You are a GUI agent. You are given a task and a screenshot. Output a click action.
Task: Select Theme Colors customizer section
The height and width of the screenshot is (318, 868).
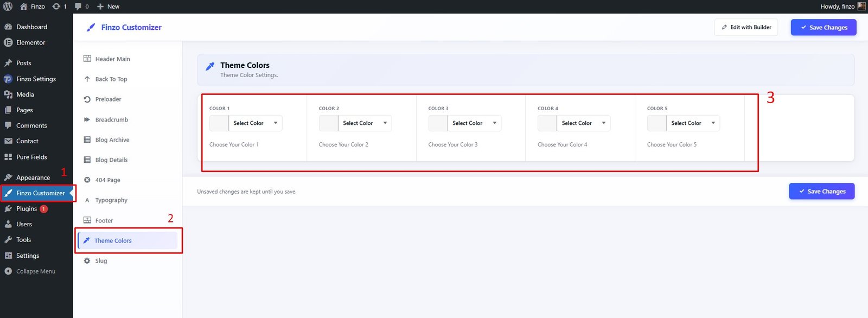click(x=128, y=240)
